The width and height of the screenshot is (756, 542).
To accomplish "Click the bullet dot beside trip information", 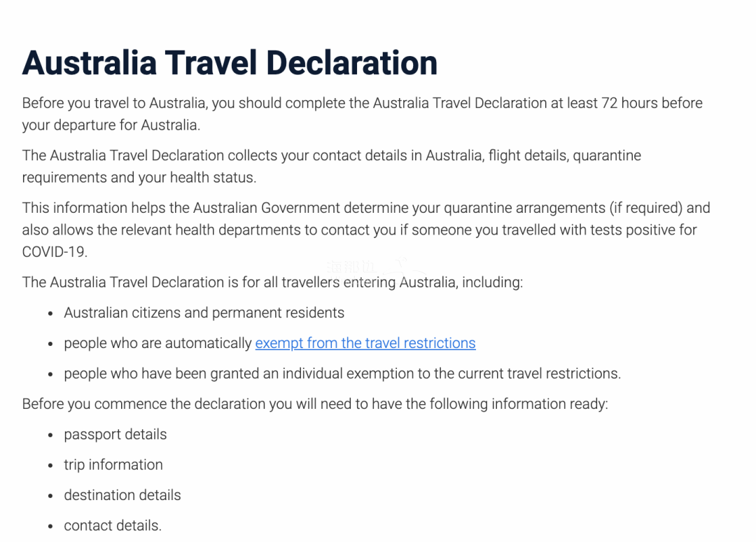I will [x=50, y=466].
